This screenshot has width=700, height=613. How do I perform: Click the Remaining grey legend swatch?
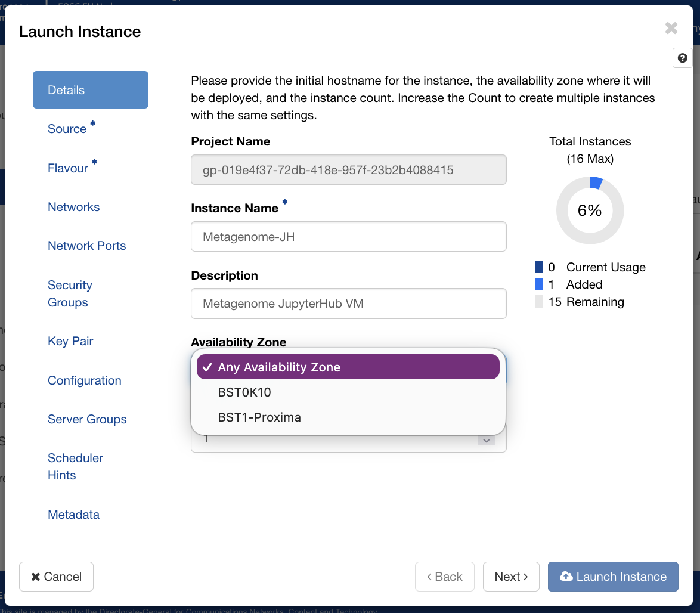(539, 301)
